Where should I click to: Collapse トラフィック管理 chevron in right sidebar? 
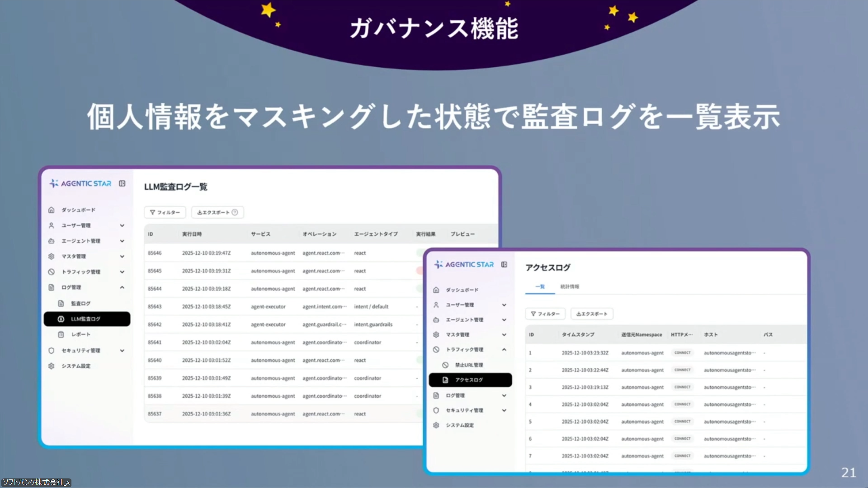504,349
